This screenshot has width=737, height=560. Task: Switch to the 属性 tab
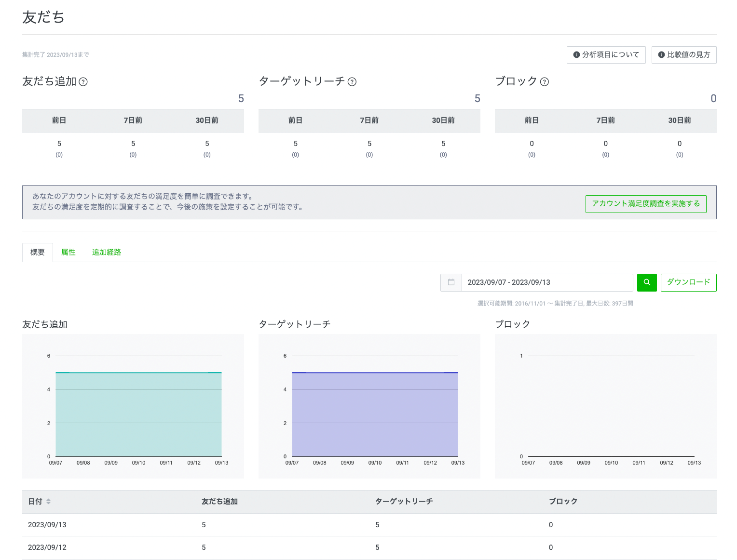tap(68, 253)
